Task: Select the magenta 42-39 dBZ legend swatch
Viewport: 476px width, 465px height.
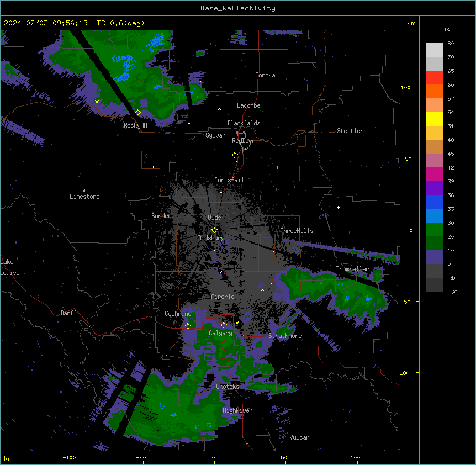Action: (x=434, y=174)
